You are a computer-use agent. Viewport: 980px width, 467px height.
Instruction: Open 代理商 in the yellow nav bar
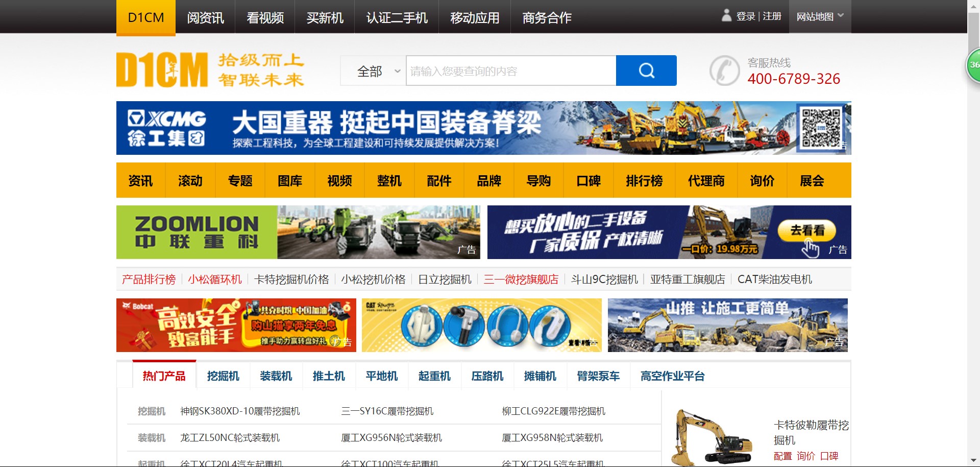coord(706,180)
